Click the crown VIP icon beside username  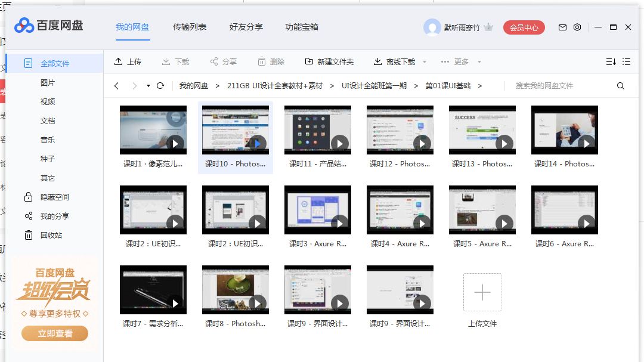click(488, 27)
